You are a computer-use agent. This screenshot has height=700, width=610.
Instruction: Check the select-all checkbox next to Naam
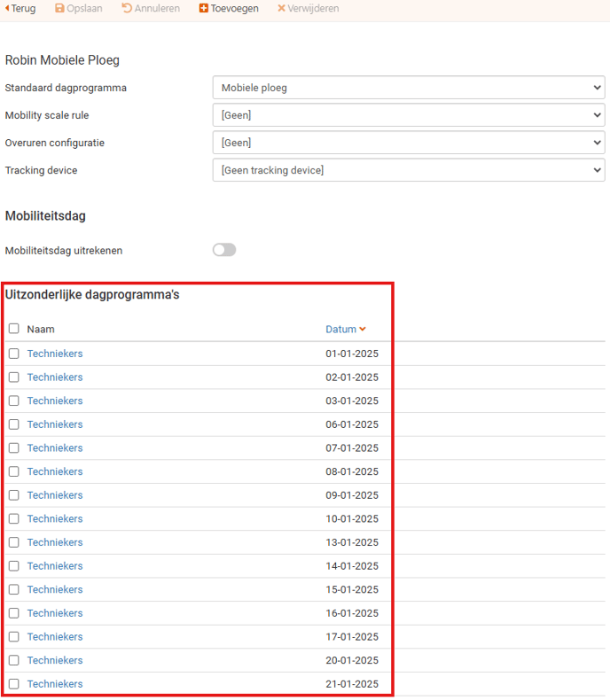click(x=14, y=329)
